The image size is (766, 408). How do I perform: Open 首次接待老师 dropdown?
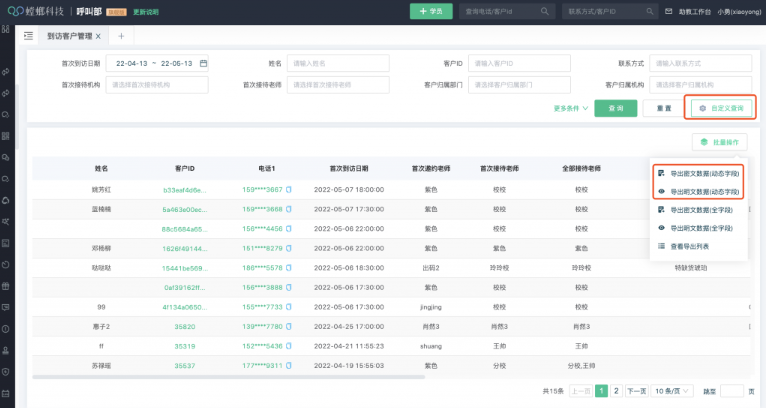pyautogui.click(x=338, y=85)
